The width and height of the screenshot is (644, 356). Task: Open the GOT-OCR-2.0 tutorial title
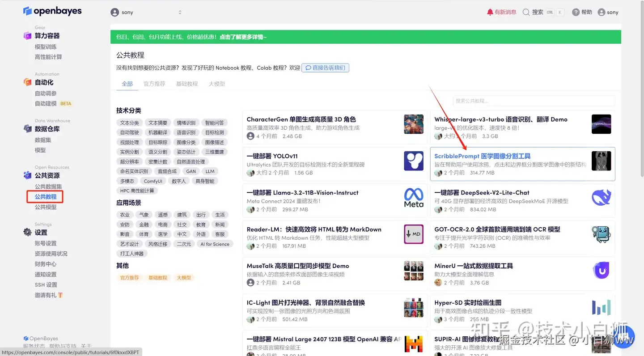[497, 229]
